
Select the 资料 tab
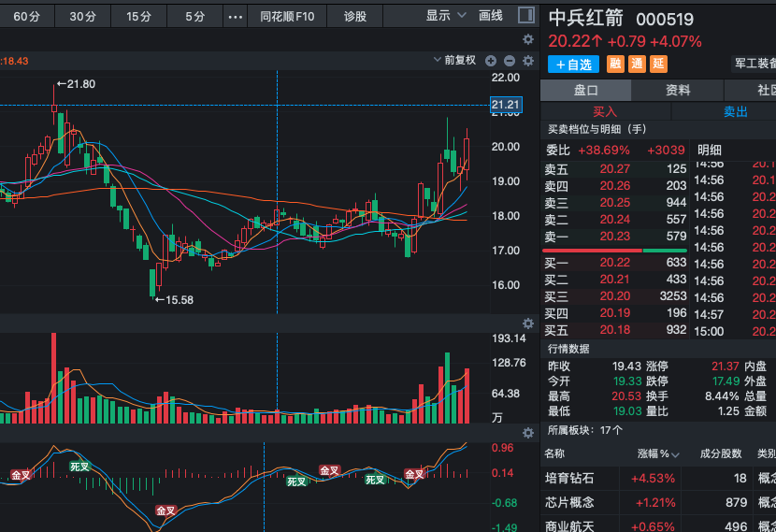tap(678, 90)
